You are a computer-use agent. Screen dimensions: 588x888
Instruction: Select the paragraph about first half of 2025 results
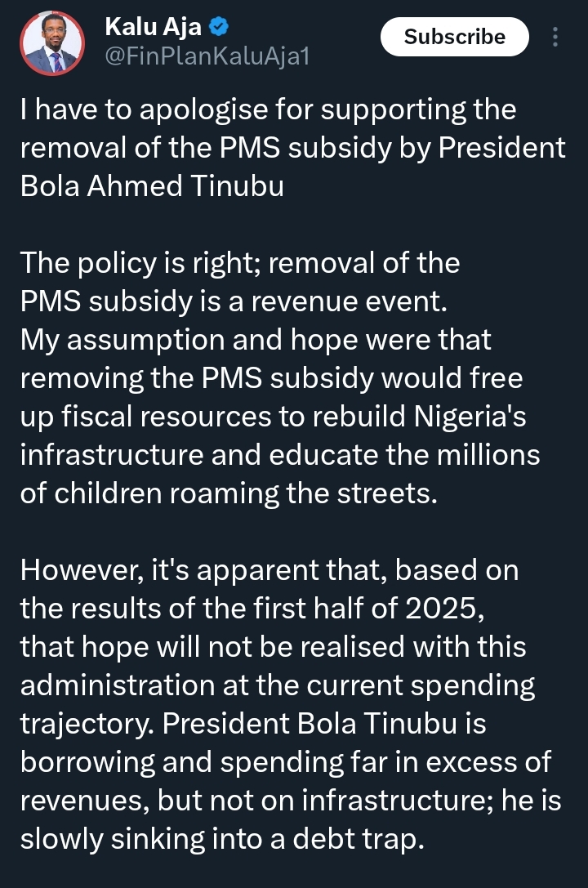[294, 609]
